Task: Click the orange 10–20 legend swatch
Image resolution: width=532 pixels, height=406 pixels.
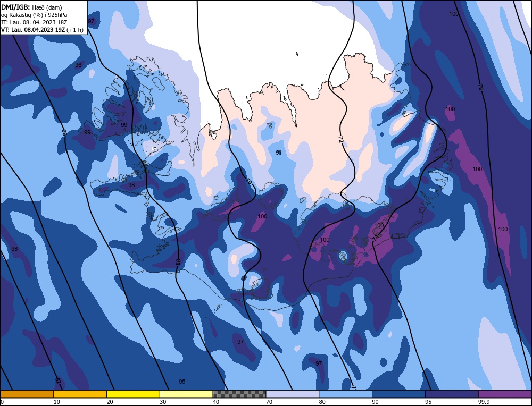Action: pos(80,394)
